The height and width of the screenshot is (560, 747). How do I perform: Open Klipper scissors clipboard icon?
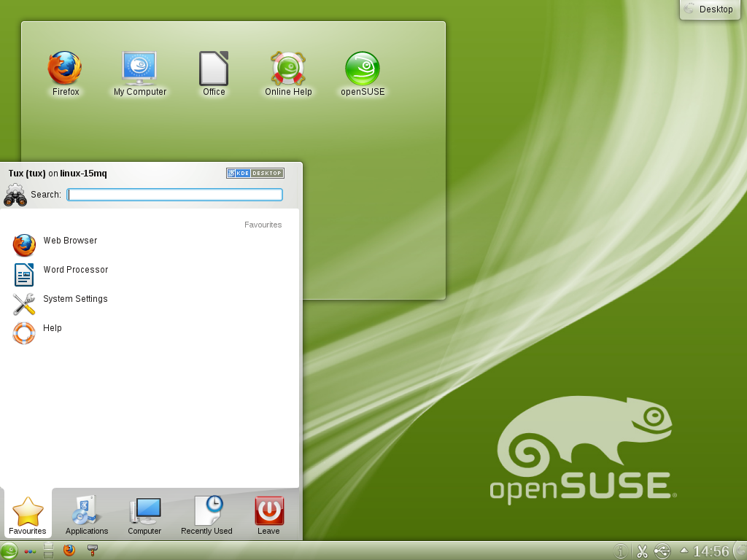click(x=642, y=551)
